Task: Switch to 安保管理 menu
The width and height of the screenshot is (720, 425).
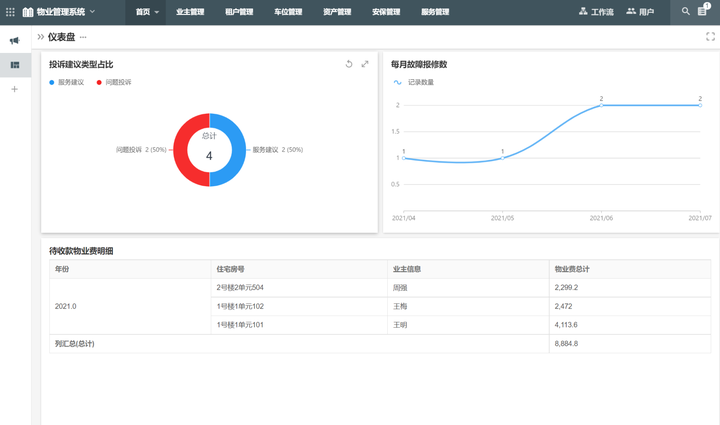Action: click(x=386, y=12)
